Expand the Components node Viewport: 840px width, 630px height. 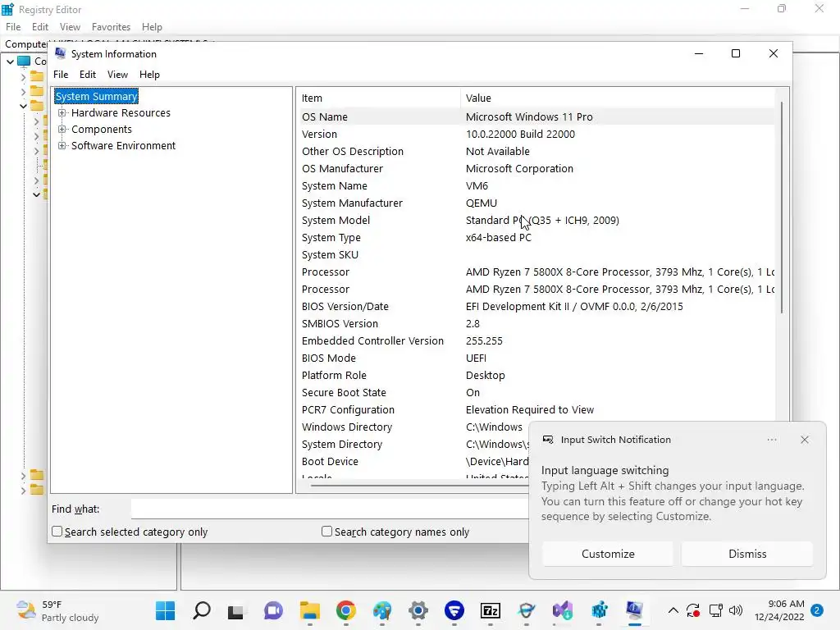click(62, 130)
